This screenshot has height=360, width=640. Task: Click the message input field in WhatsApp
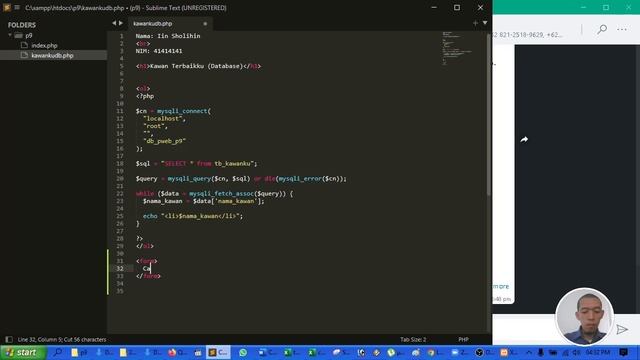tap(524, 329)
